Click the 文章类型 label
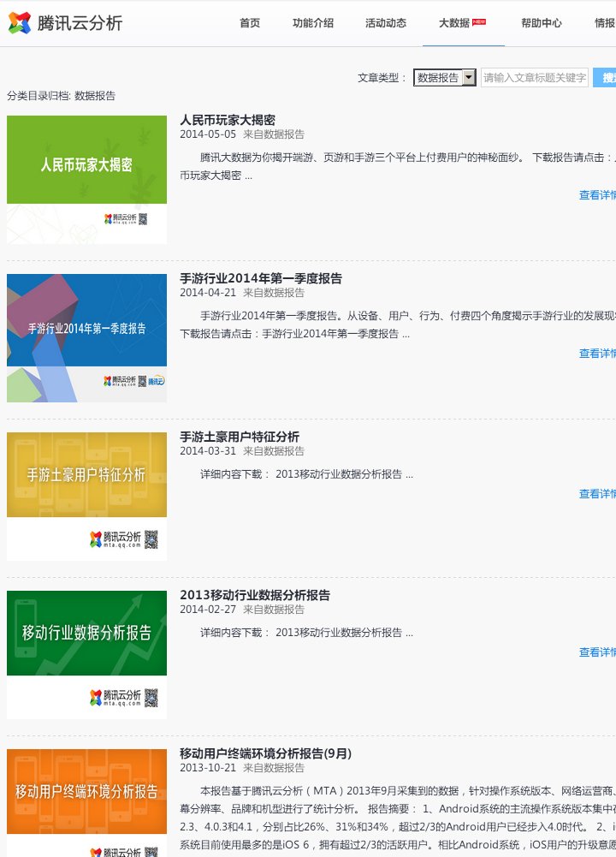616x857 pixels. click(382, 78)
